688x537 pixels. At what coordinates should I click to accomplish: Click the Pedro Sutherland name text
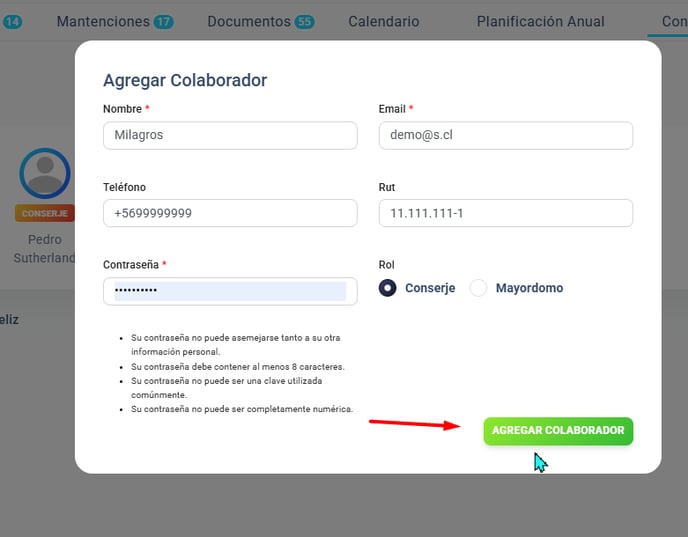(44, 248)
